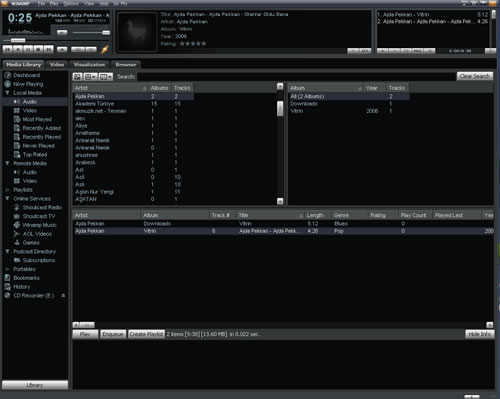Stop playback with the stop button
Screen dimensions: 500x399
click(38, 49)
